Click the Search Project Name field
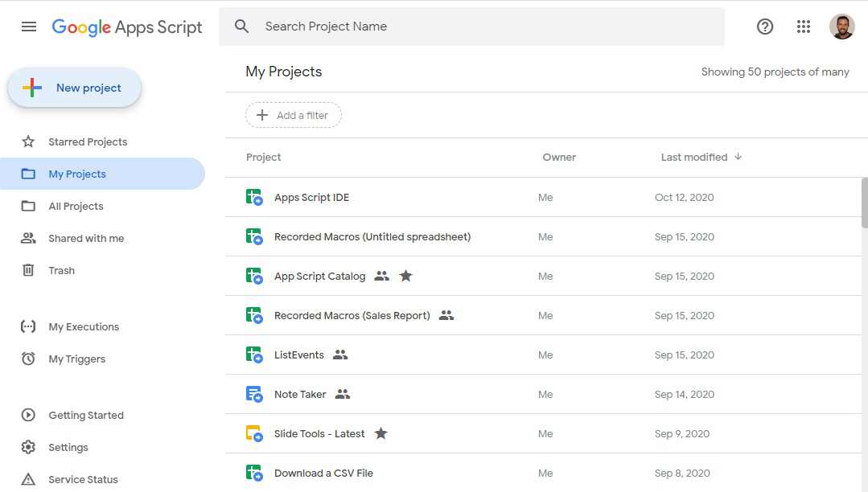Viewport: 868px width, 492px height. (471, 27)
